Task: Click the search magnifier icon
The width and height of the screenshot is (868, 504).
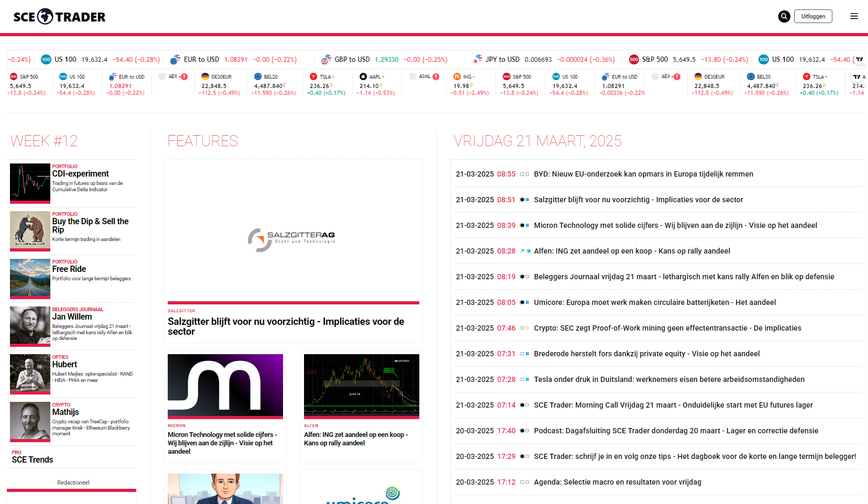Action: pyautogui.click(x=784, y=16)
